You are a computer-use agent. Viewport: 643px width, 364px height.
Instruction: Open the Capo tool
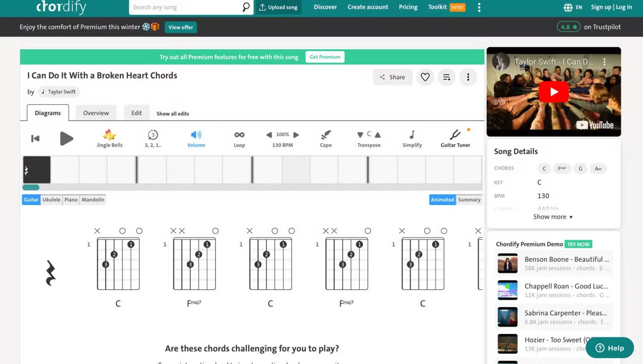coord(326,135)
